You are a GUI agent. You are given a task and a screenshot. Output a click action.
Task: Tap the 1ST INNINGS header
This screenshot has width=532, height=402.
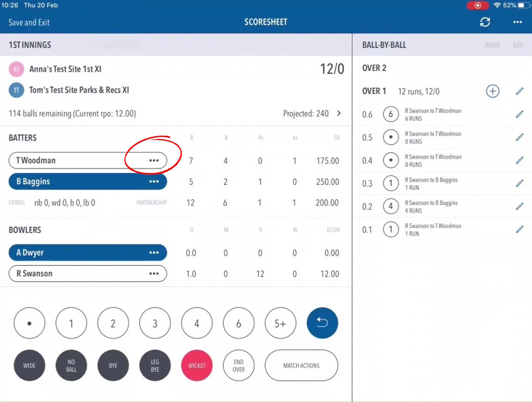pyautogui.click(x=30, y=45)
